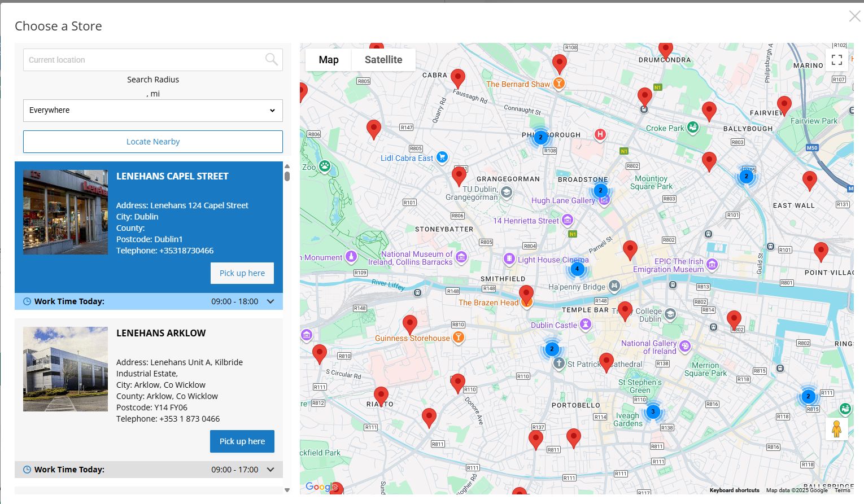Click The Bernard Shaw bar icon

(558, 84)
